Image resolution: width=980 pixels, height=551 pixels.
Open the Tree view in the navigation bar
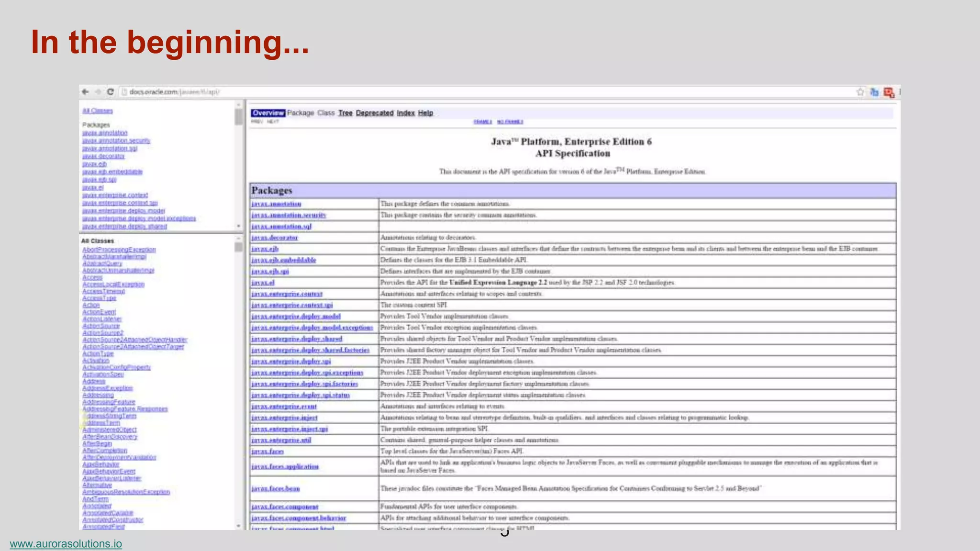(x=345, y=113)
